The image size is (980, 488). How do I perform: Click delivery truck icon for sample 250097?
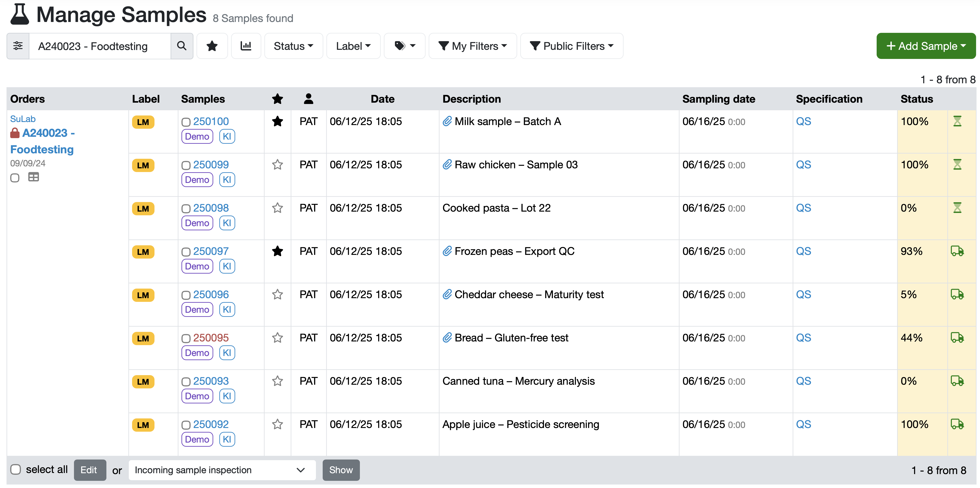pos(957,251)
